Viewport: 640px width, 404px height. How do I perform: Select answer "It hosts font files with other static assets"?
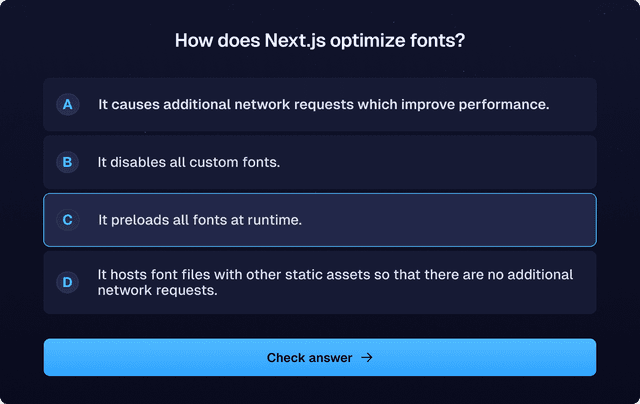pyautogui.click(x=320, y=282)
